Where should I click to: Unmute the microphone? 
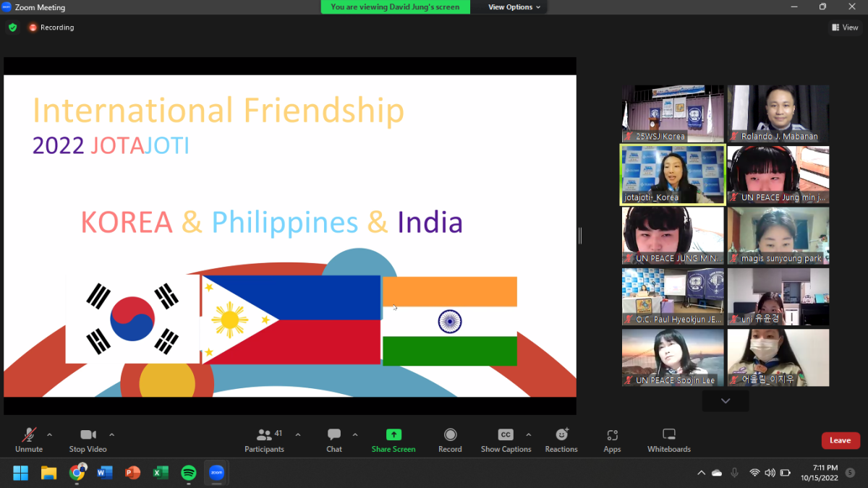pos(29,440)
